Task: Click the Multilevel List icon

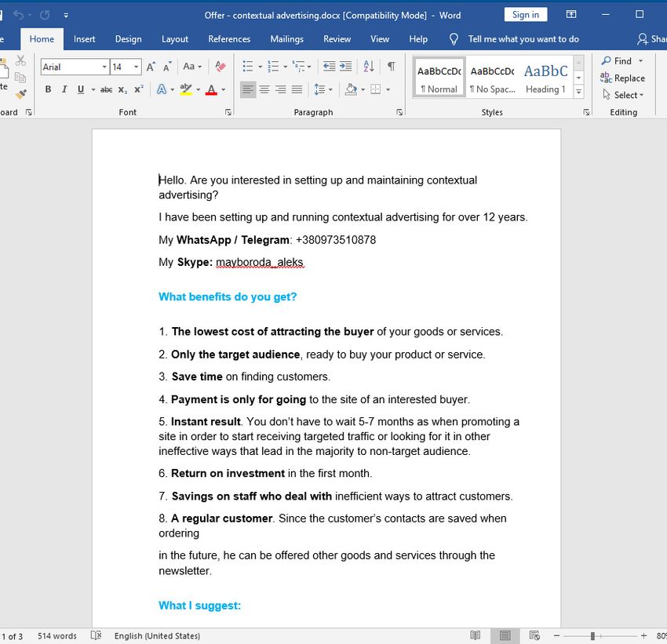Action: pyautogui.click(x=299, y=67)
